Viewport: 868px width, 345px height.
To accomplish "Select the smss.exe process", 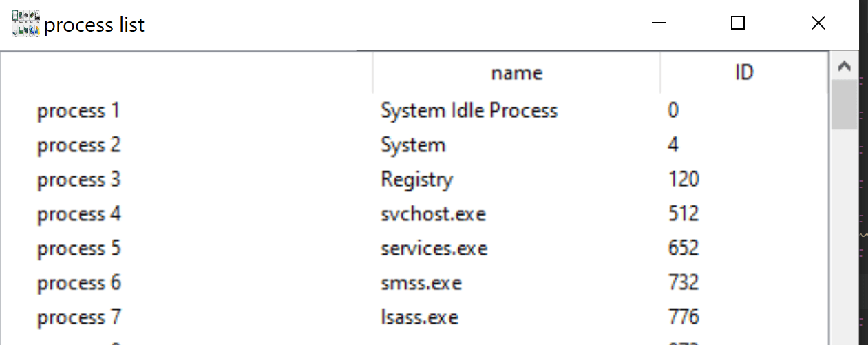I will 421,283.
